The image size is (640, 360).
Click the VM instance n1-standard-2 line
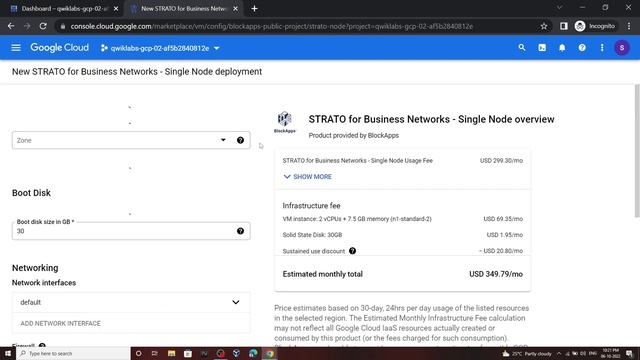[402, 219]
